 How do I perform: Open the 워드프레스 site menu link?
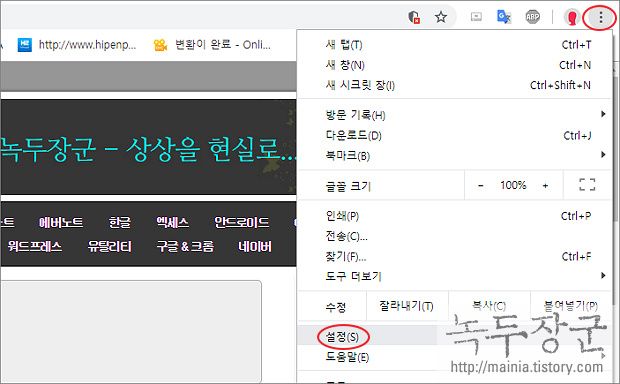35,246
